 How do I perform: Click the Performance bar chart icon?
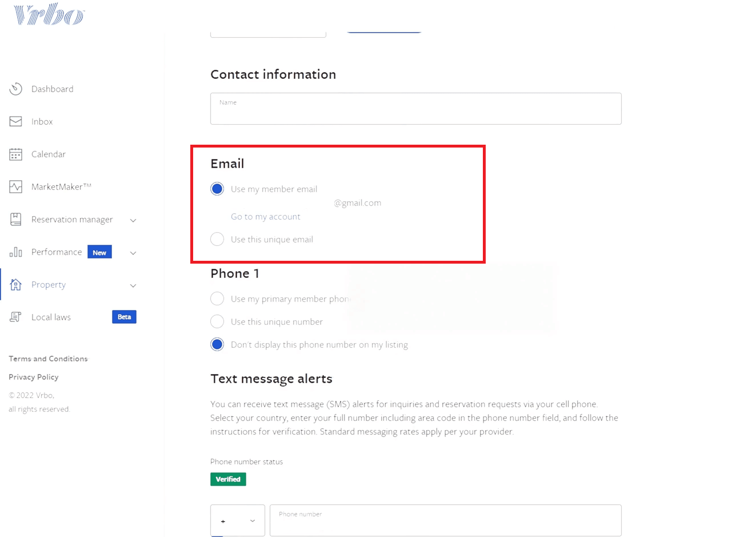point(15,252)
